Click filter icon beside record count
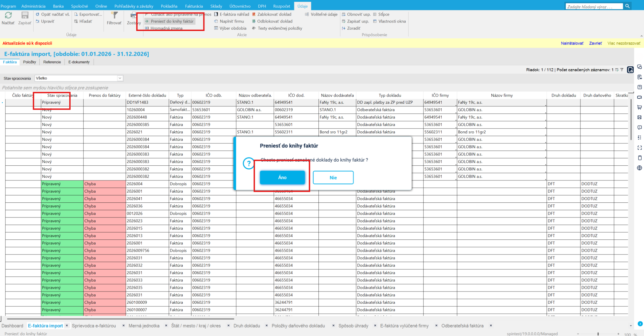 coord(622,70)
